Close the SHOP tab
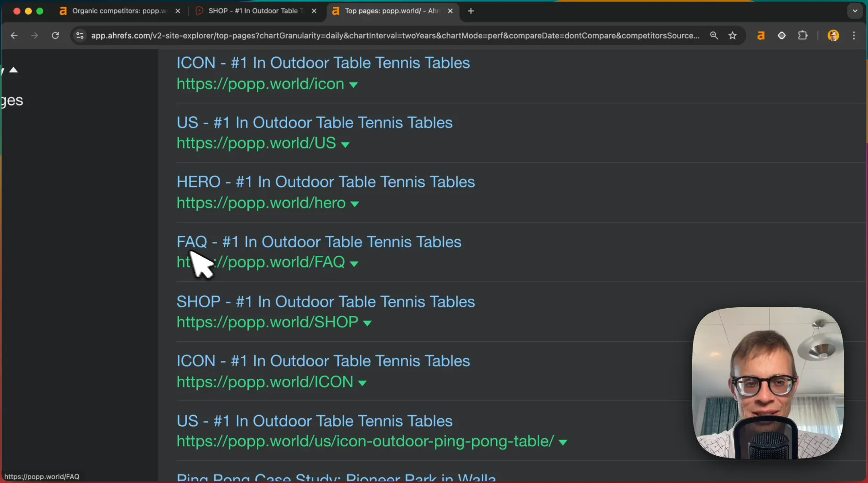The image size is (868, 483). tap(314, 11)
